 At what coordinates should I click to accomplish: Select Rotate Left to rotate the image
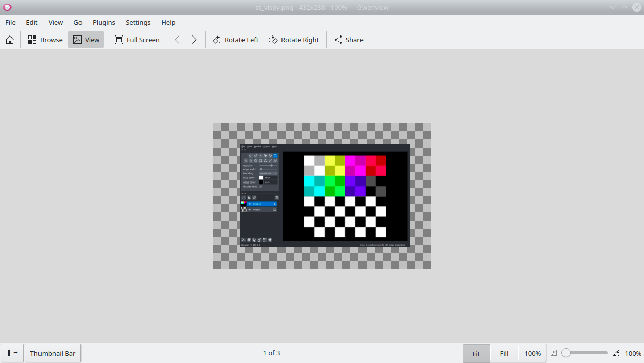[235, 40]
